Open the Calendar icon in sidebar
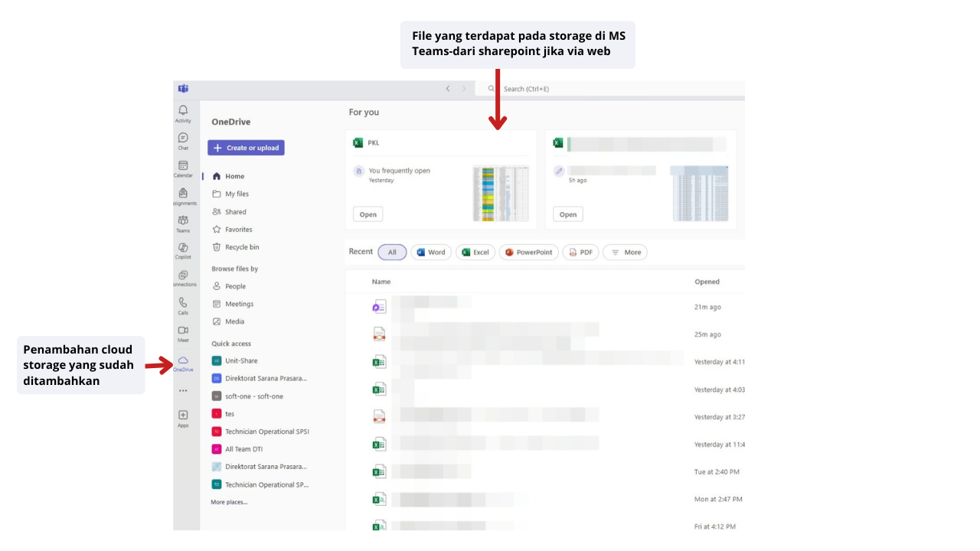Viewport: 980px width, 551px height. tap(183, 166)
